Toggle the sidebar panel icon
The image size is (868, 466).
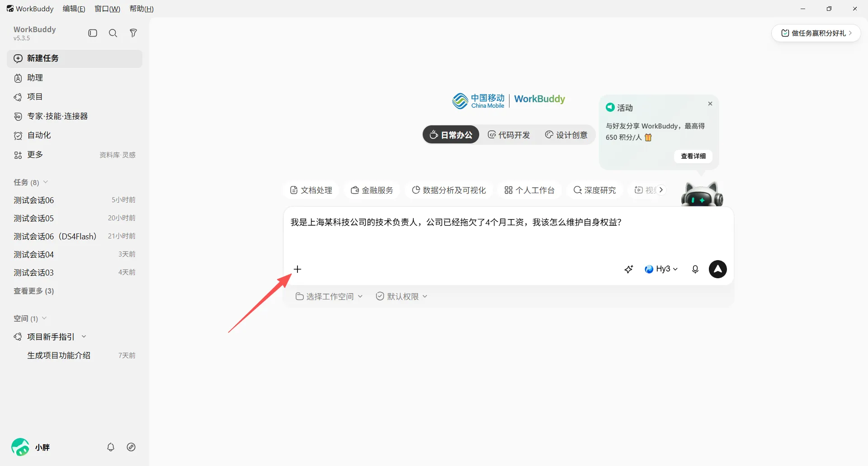(x=93, y=33)
